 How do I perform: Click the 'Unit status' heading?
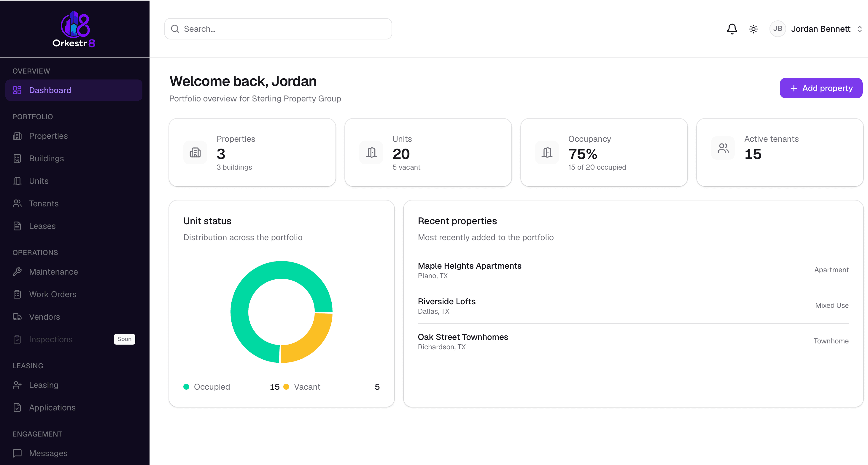tap(207, 221)
